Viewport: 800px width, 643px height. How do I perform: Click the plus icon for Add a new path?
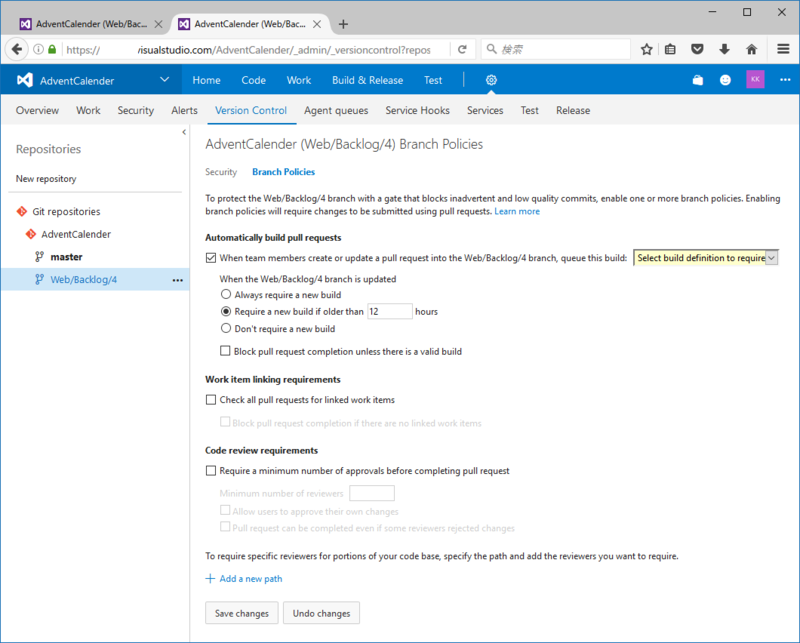(x=210, y=579)
